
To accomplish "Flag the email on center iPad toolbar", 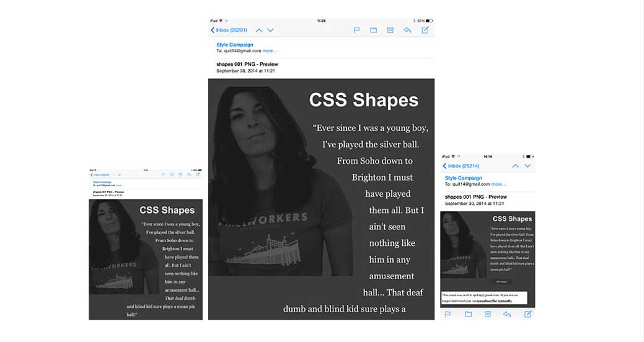I will click(356, 30).
